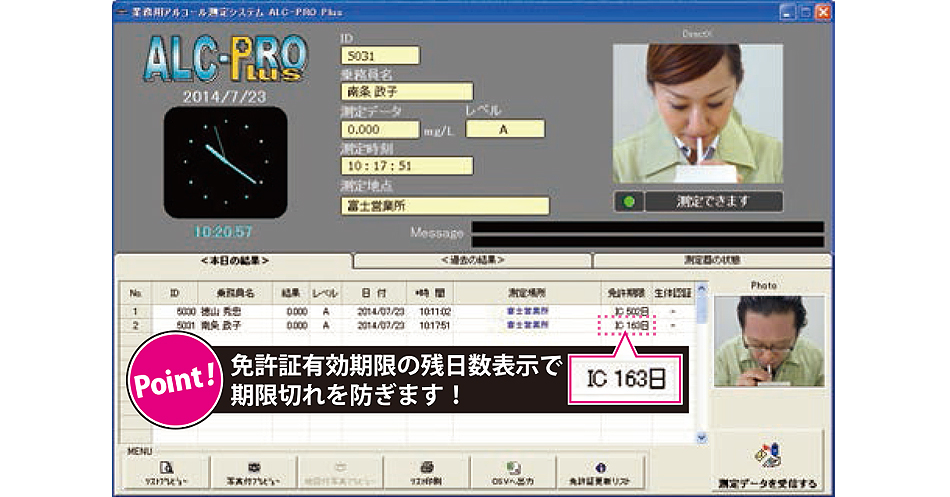Click the 測定場所 column header
950x497 pixels.
527,293
